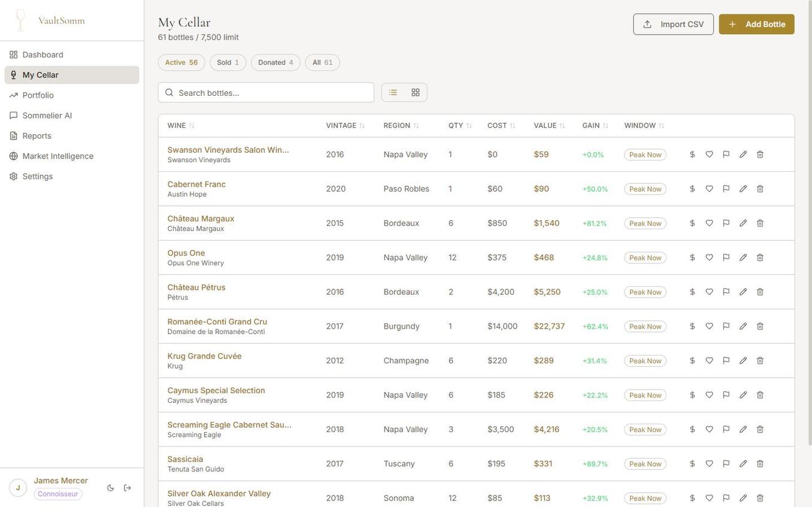812x507 pixels.
Task: Edit the Krug Grande Cuvée entry
Action: pyautogui.click(x=743, y=361)
